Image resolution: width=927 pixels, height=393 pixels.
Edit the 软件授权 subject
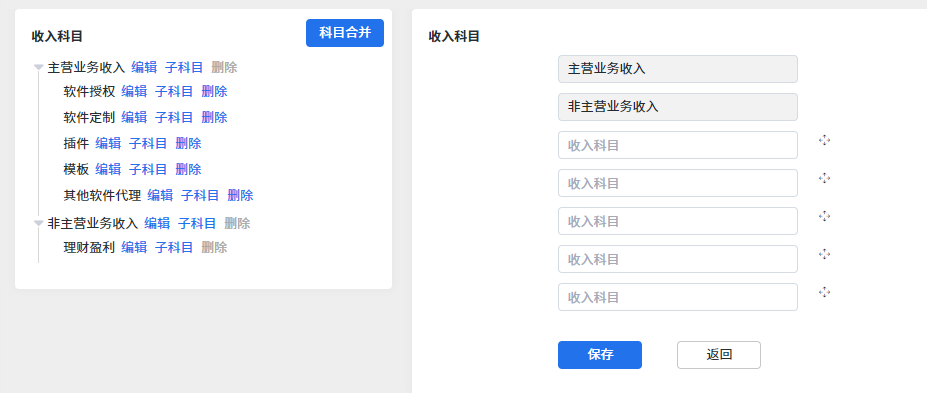134,92
